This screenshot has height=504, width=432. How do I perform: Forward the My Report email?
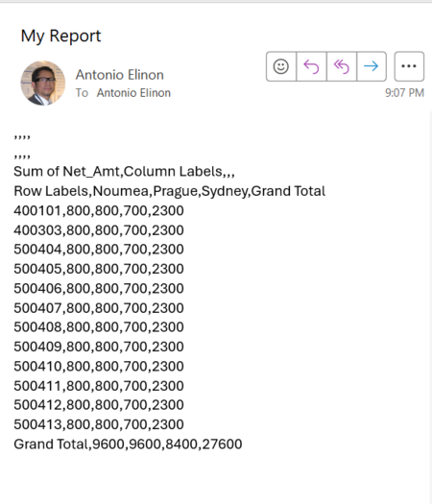(x=372, y=66)
